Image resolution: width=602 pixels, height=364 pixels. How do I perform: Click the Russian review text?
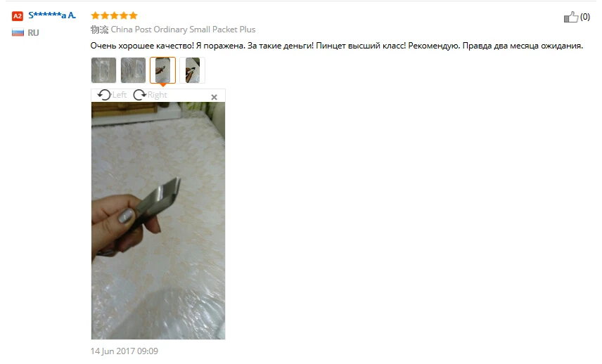[337, 46]
